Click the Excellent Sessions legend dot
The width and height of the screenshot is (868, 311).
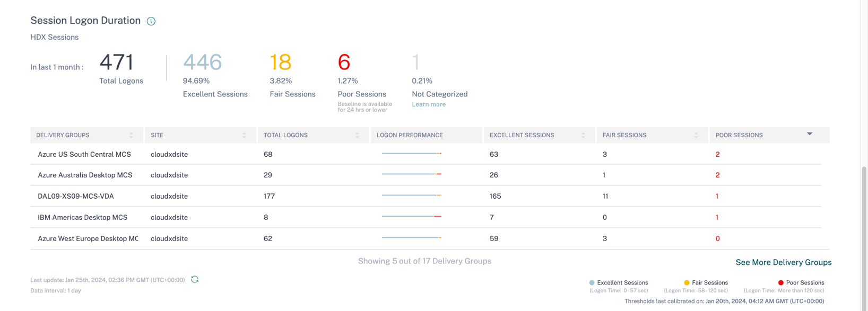pyautogui.click(x=592, y=283)
